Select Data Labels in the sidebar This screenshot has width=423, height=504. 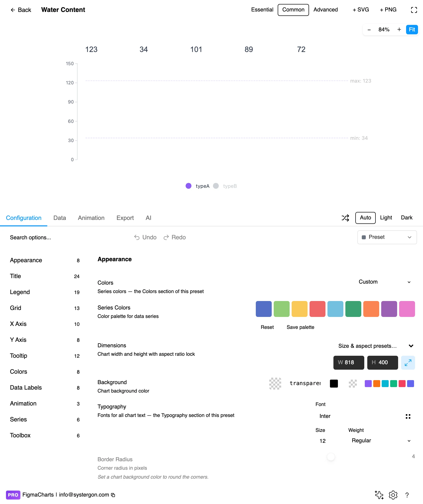tap(45, 388)
